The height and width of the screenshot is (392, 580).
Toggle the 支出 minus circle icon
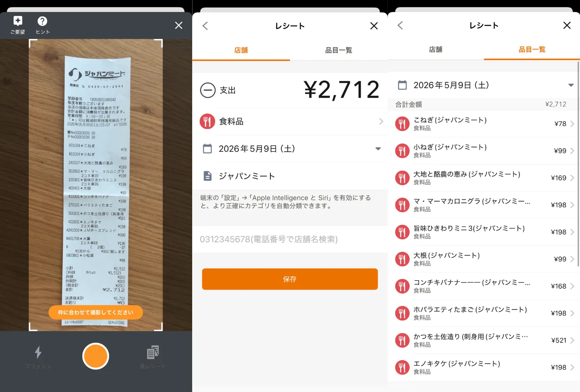click(x=208, y=90)
